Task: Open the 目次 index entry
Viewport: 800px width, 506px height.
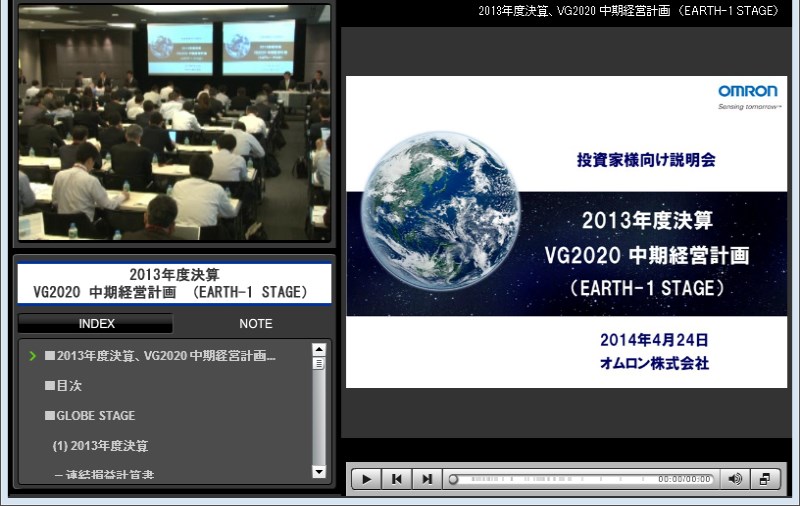Action: coord(63,386)
